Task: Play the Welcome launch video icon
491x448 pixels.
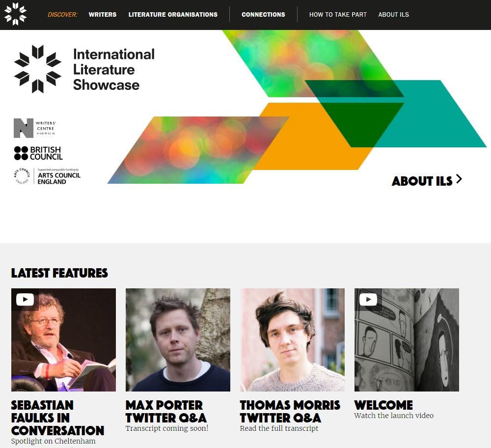Action: (x=368, y=300)
